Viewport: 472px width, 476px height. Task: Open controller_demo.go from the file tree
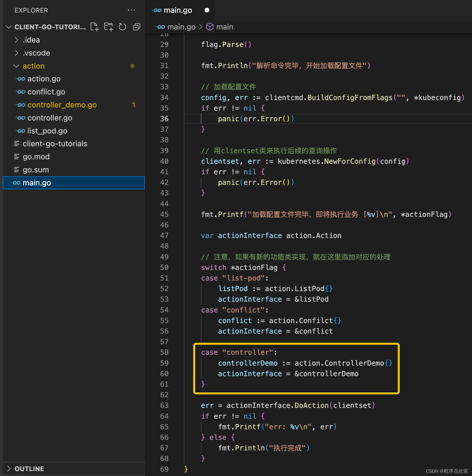[x=62, y=105]
